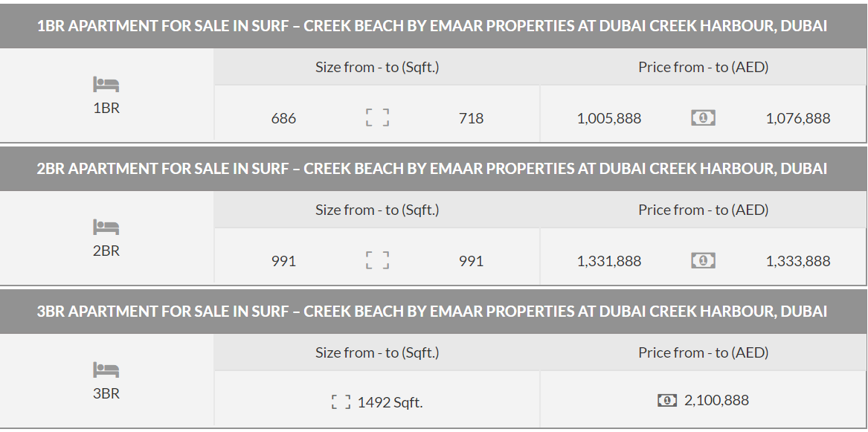Click the 1,005,888 starting price
The width and height of the screenshot is (868, 432).
tap(609, 118)
